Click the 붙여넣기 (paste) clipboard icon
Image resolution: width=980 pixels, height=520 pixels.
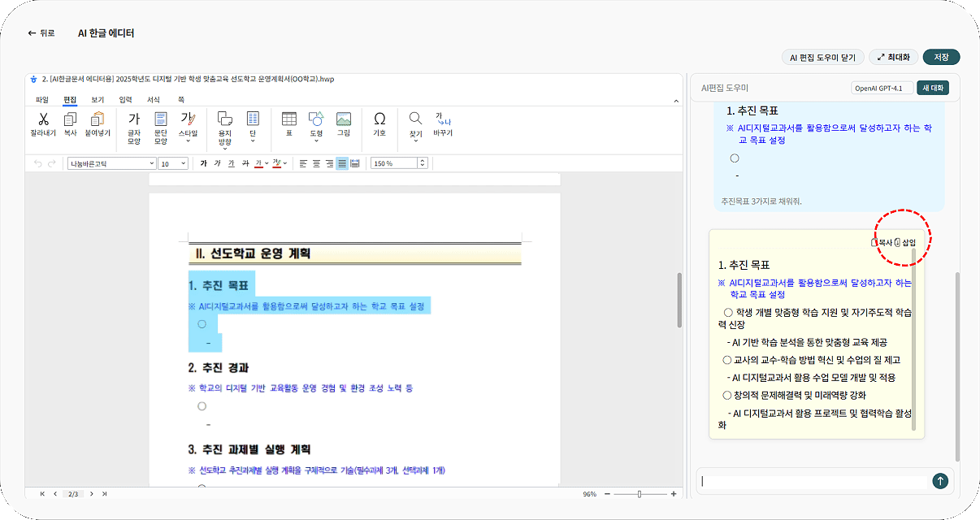coord(98,120)
